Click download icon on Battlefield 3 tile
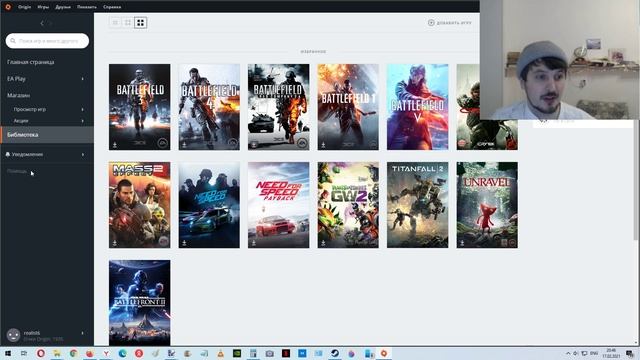 click(x=115, y=145)
